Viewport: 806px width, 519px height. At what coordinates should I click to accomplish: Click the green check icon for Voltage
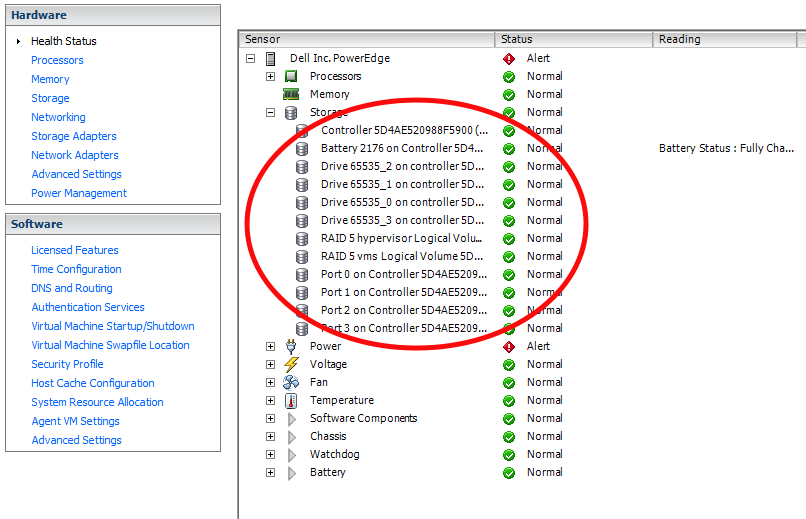tap(509, 364)
